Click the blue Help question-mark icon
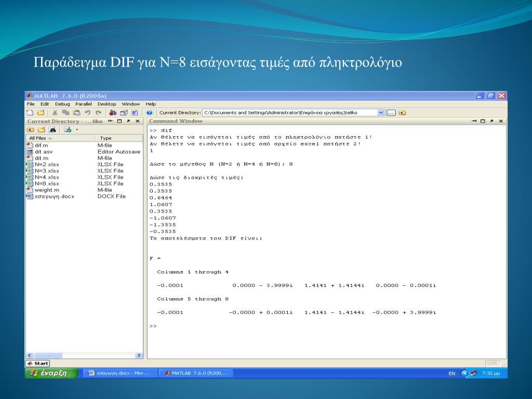Viewport: 532px width, 399px height. (x=149, y=113)
